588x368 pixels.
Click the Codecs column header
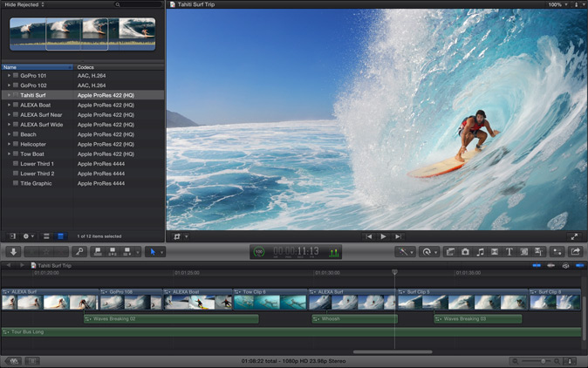coord(87,66)
